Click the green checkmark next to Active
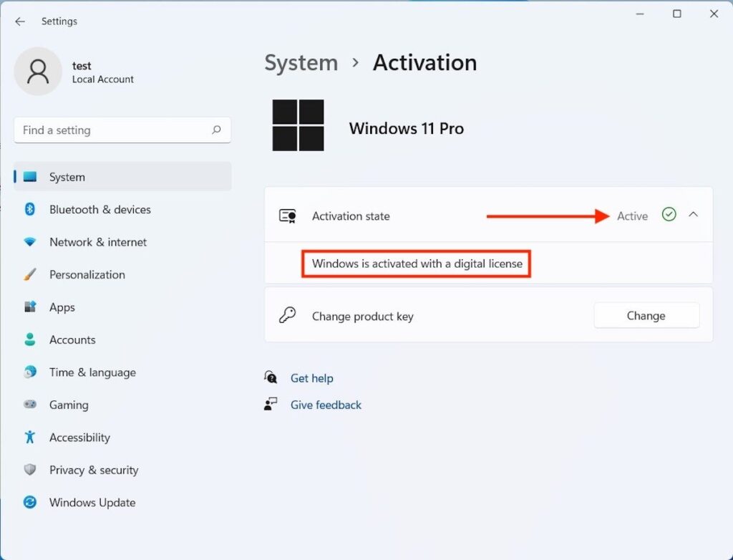The height and width of the screenshot is (560, 733). tap(669, 214)
